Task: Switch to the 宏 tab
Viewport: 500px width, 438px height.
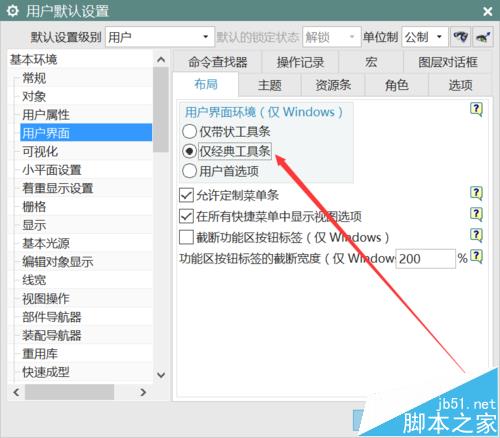Action: click(371, 62)
